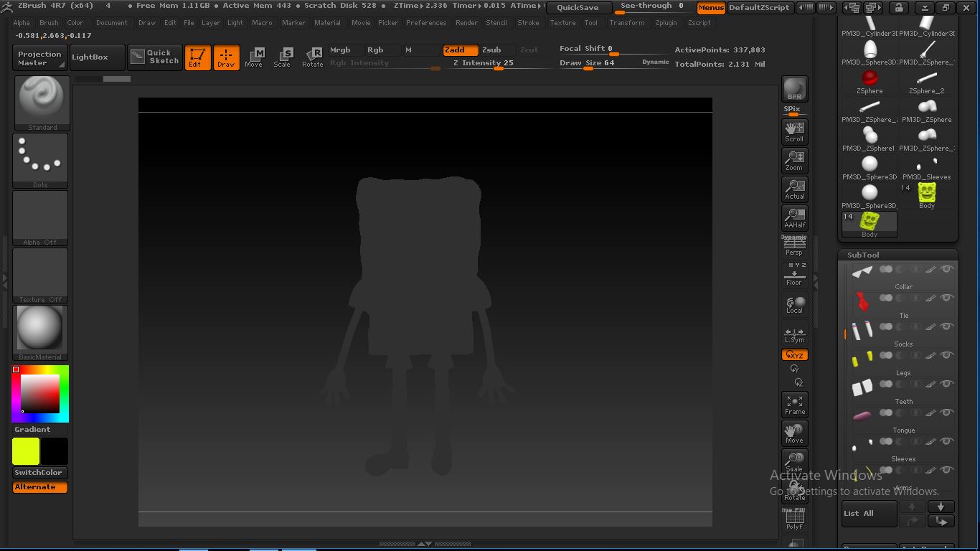This screenshot has height=551, width=980.
Task: Click the Actual size icon
Action: click(794, 189)
